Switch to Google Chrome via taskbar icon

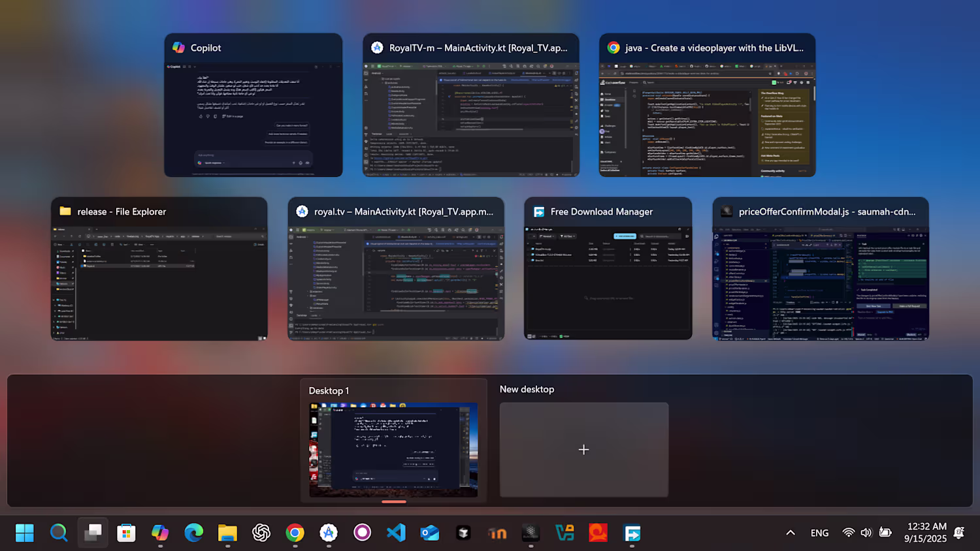(x=295, y=533)
